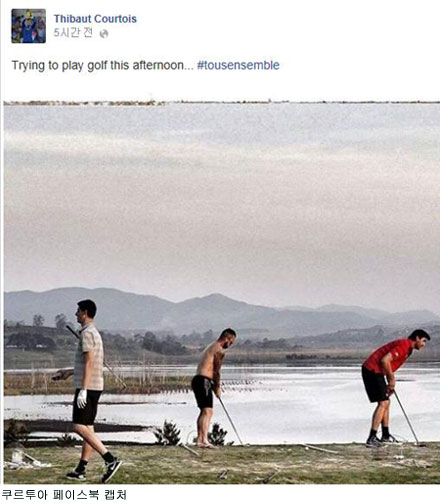Click the cloudy sky area of photo
The image size is (440, 504).
pyautogui.click(x=222, y=200)
